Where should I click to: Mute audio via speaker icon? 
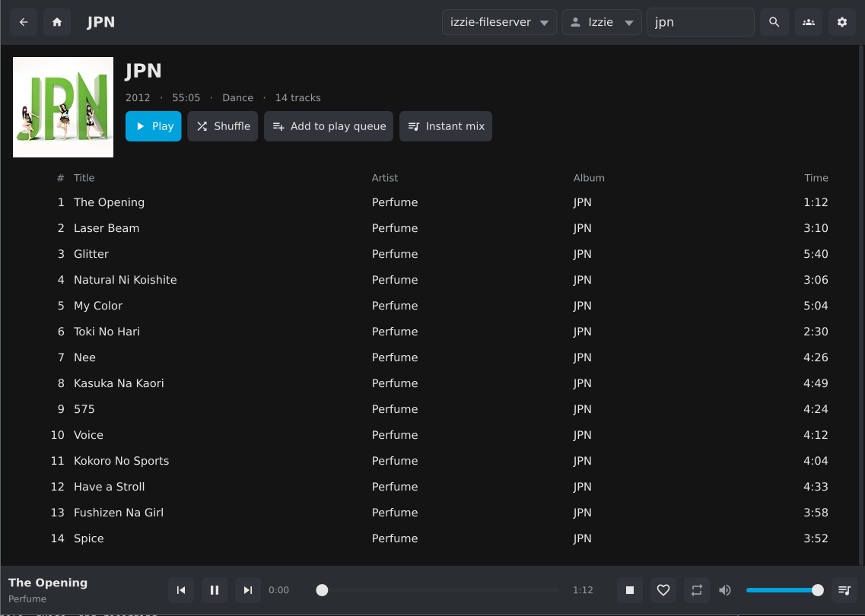click(725, 590)
